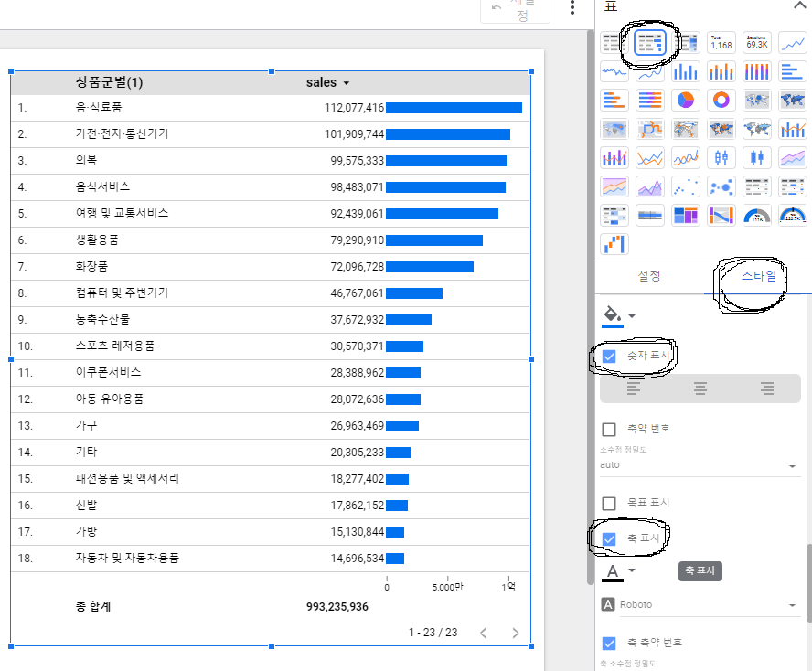Click the '여행 및 교통서비스' row
This screenshot has width=812, height=671.
271,213
